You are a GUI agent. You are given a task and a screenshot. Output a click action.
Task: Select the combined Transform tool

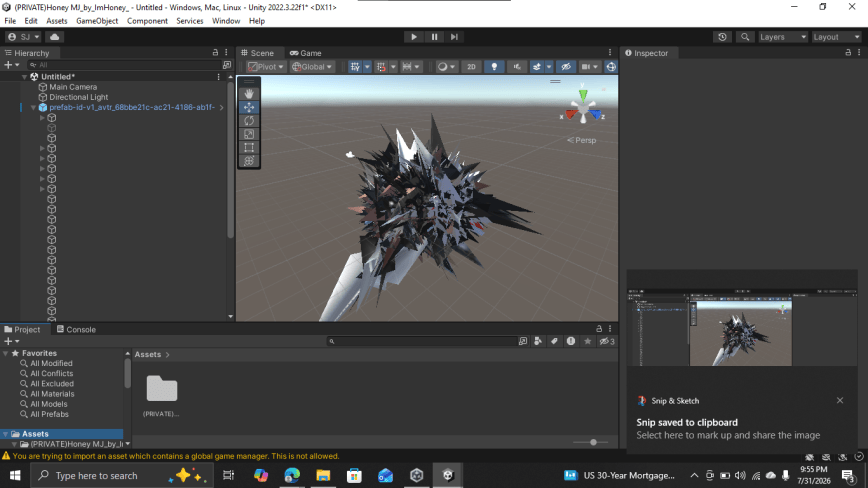coord(249,161)
